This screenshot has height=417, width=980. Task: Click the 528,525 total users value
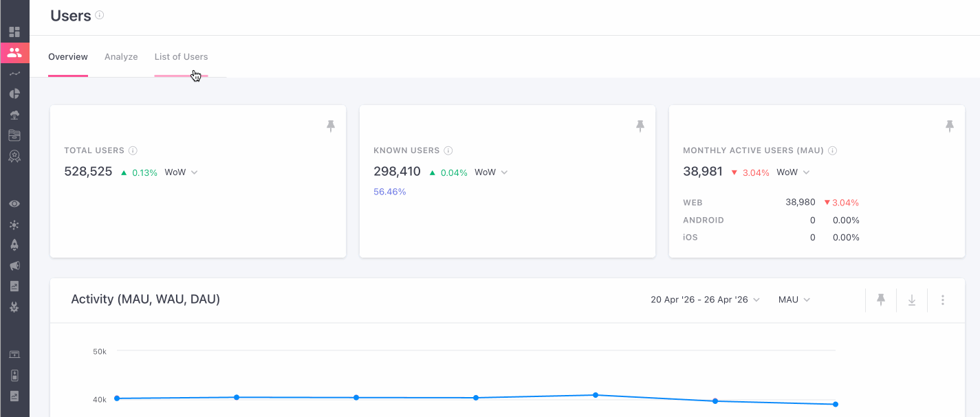[88, 172]
